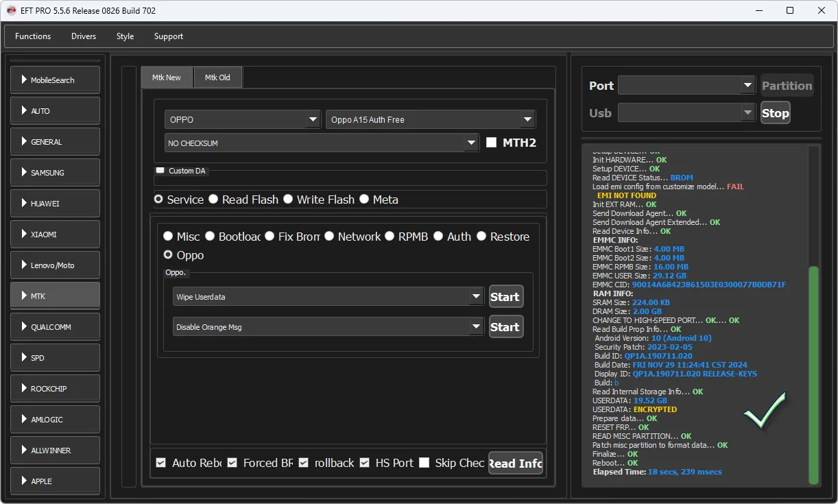Select the Write Flash radio option

pyautogui.click(x=289, y=200)
